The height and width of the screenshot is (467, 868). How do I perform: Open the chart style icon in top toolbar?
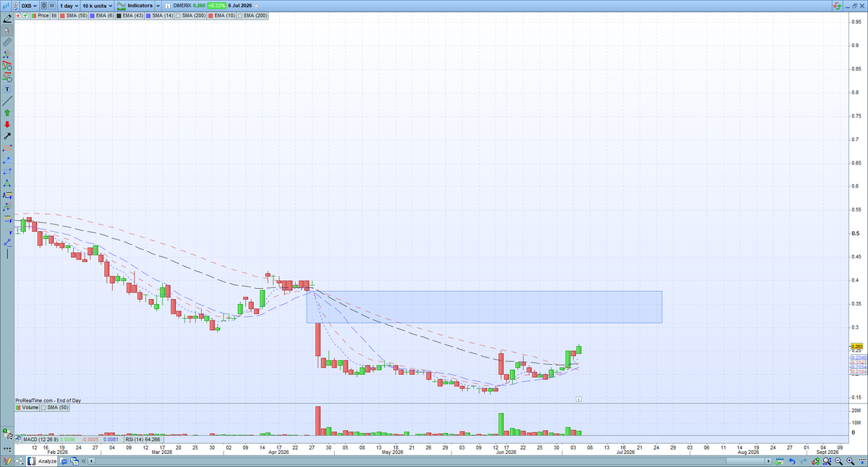pyautogui.click(x=7, y=6)
